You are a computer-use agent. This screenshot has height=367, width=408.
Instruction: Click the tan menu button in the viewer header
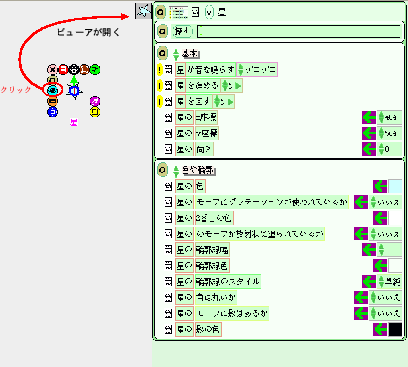pyautogui.click(x=161, y=13)
